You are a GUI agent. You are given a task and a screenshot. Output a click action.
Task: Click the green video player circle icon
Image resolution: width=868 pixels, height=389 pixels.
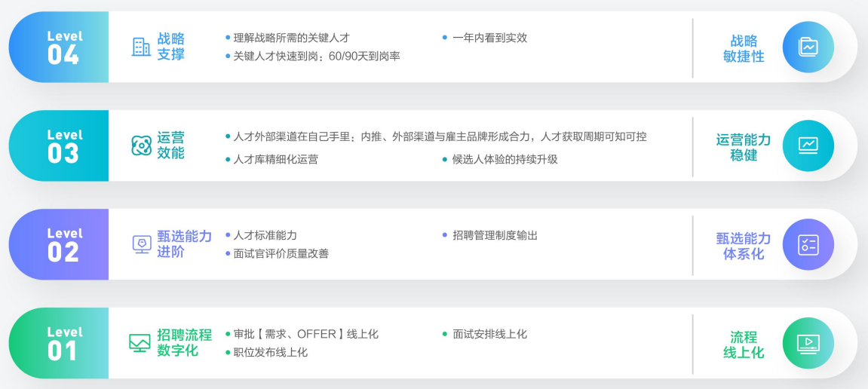click(808, 343)
